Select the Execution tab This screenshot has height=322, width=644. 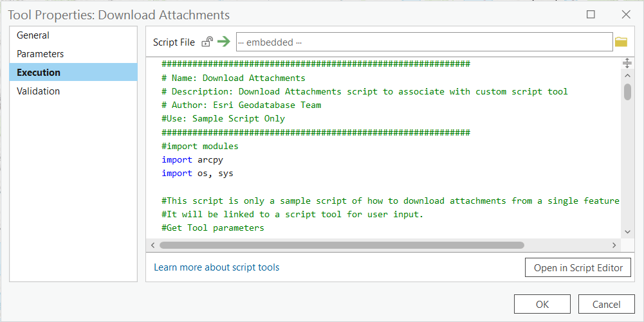click(73, 72)
